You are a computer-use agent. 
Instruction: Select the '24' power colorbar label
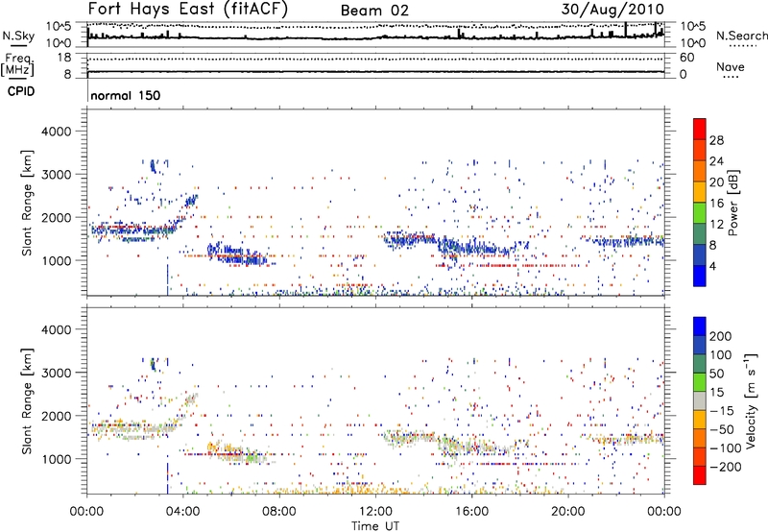coord(716,161)
